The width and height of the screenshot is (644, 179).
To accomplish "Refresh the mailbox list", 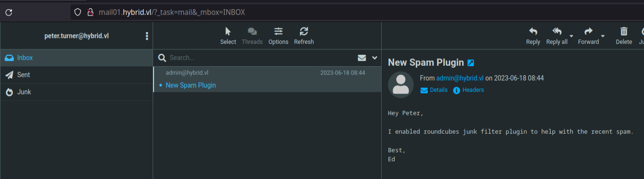I will (304, 36).
